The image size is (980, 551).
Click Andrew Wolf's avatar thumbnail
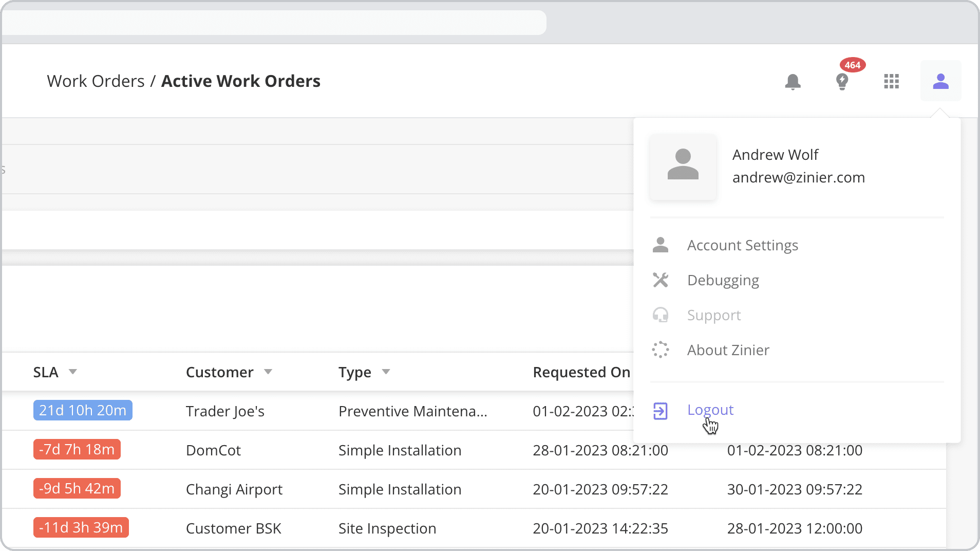(x=683, y=167)
